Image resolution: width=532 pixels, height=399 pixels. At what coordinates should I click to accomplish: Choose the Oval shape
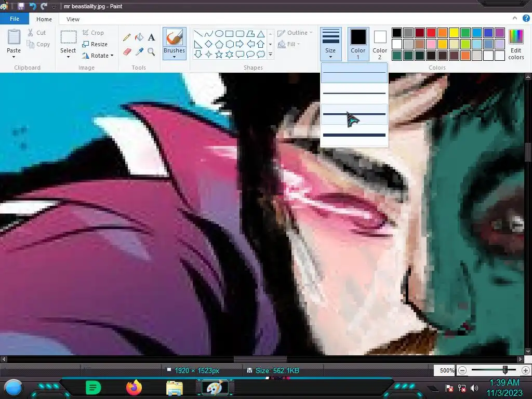point(219,34)
